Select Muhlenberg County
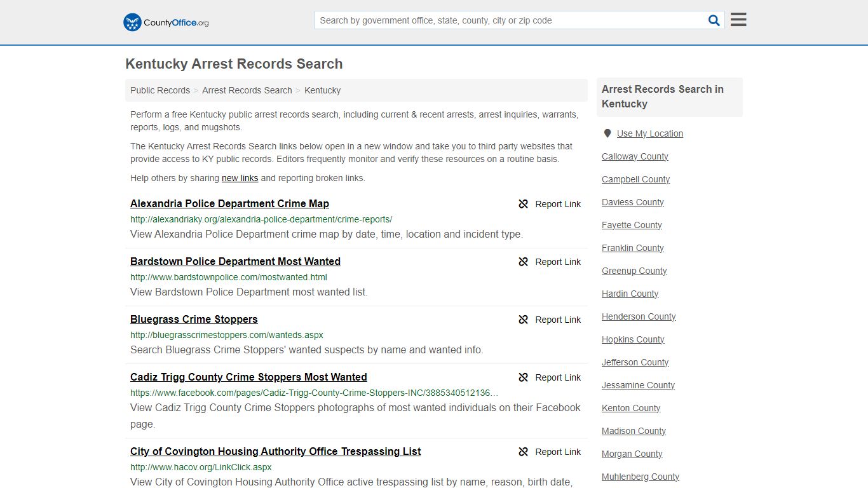The width and height of the screenshot is (868, 488). coord(641,477)
